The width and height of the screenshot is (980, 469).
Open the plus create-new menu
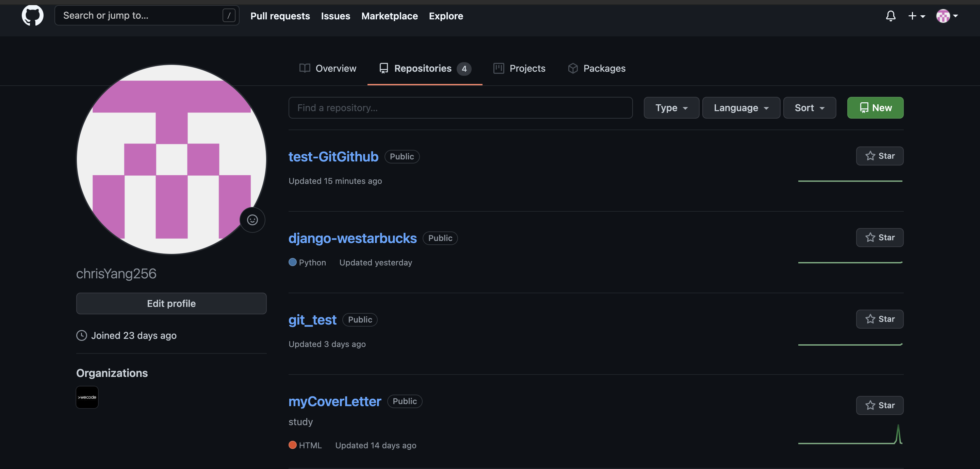pyautogui.click(x=916, y=16)
